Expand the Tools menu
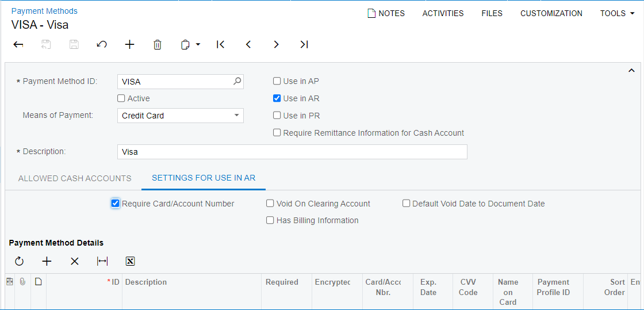This screenshot has height=310, width=644. tap(618, 14)
